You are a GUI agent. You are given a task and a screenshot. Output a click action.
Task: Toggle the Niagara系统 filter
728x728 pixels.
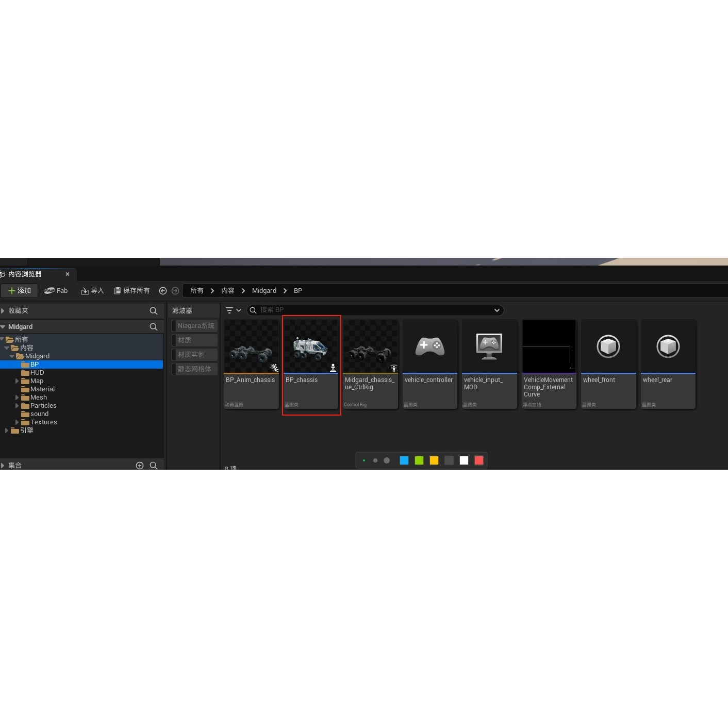pos(195,326)
